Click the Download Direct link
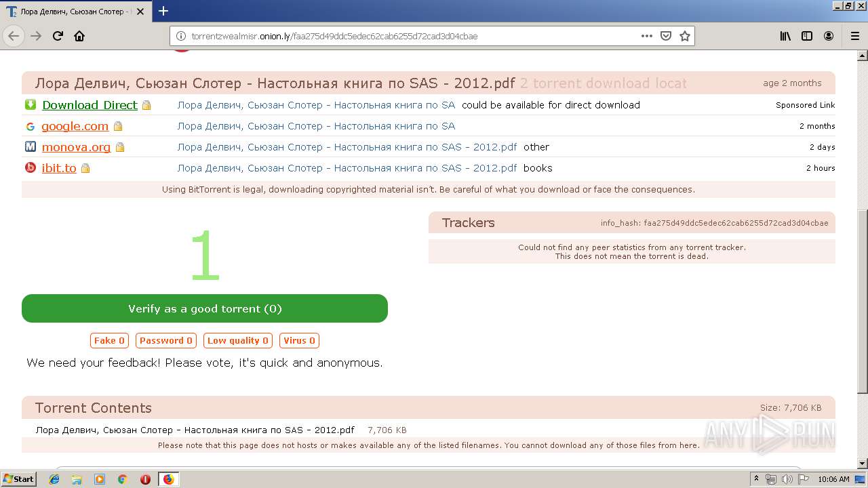This screenshot has height=488, width=868. coord(90,105)
